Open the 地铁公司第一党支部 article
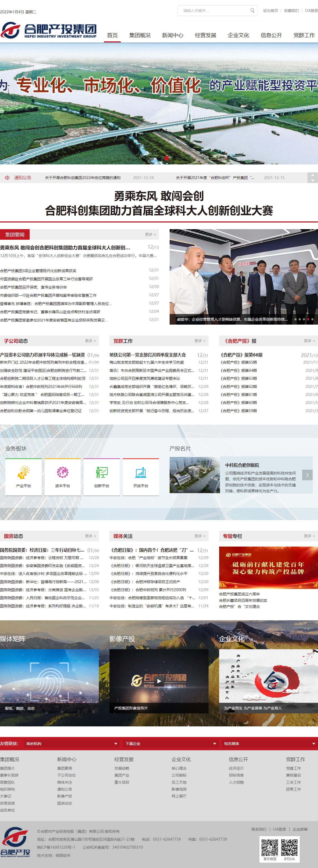The width and height of the screenshot is (318, 868). (148, 355)
